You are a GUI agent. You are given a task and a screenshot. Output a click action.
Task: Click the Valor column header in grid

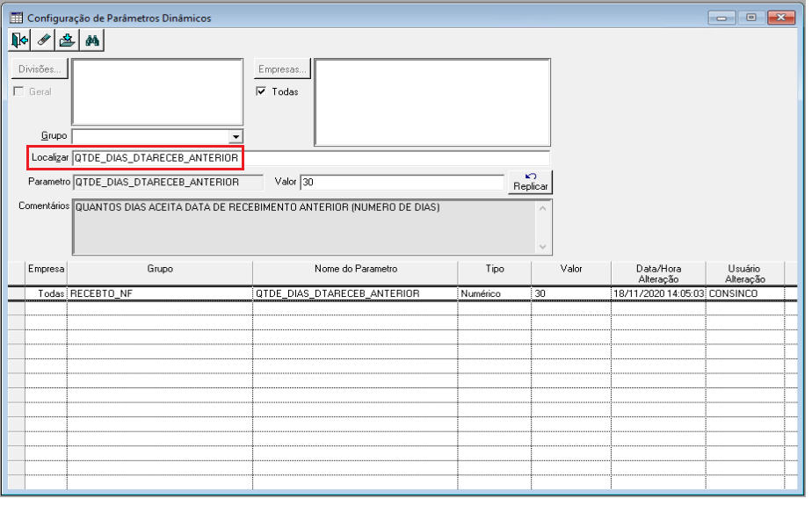571,274
